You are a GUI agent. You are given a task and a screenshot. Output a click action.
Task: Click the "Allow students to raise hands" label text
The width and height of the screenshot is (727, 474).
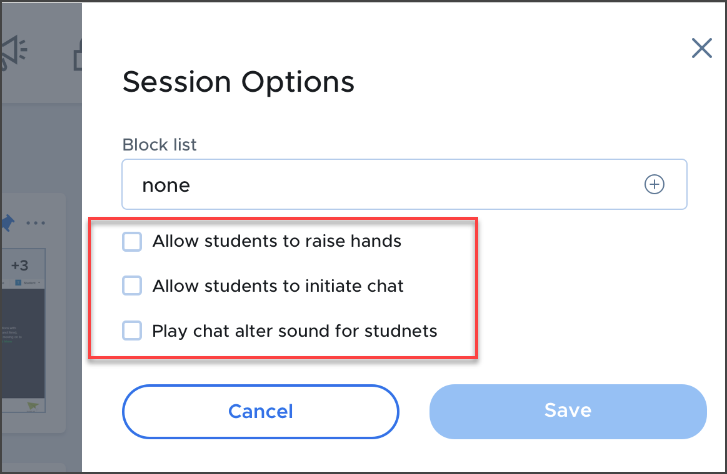277,241
